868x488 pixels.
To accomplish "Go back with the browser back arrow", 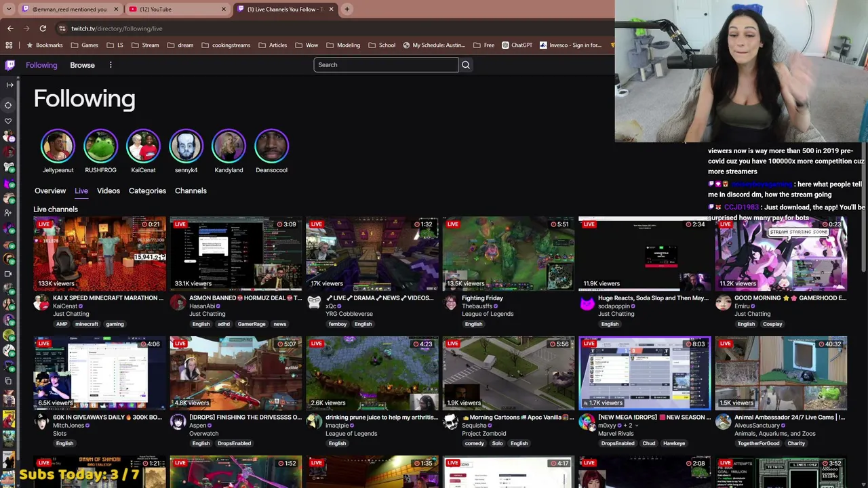I will (x=10, y=28).
